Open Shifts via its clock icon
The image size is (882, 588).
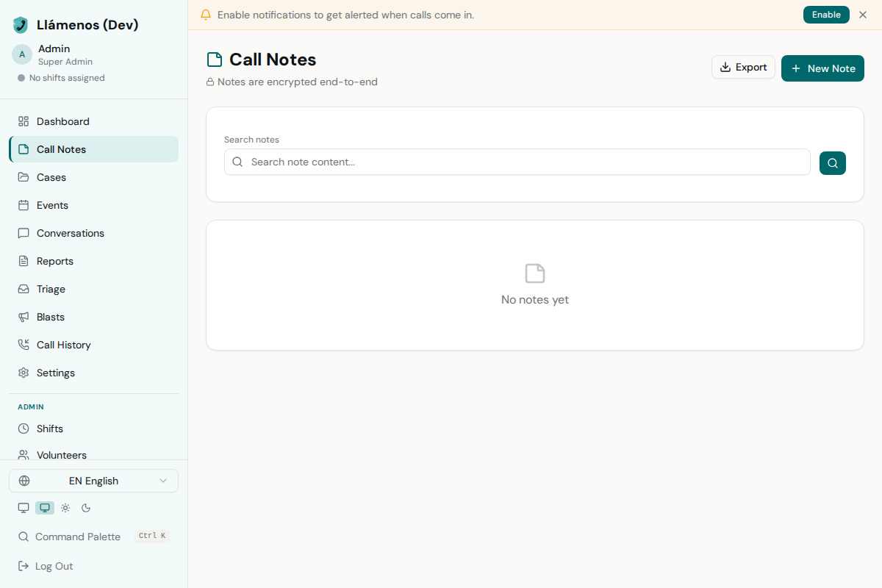(24, 429)
